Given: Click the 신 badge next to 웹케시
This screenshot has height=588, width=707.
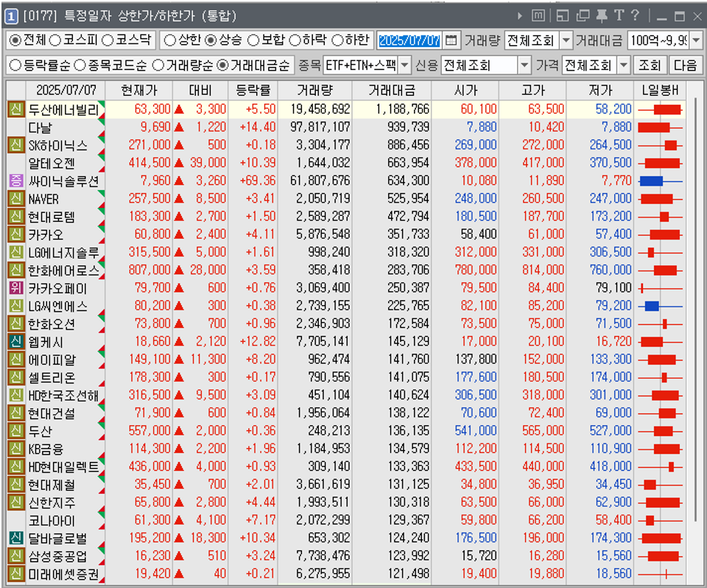Looking at the screenshot, I should pos(16,342).
